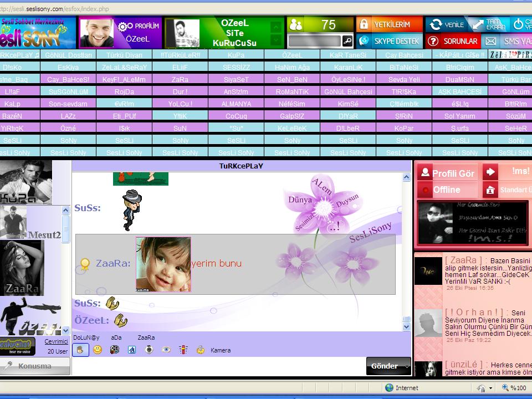Click the Yenile refresh icon
Screen dimensions: 532x399
coord(436,24)
